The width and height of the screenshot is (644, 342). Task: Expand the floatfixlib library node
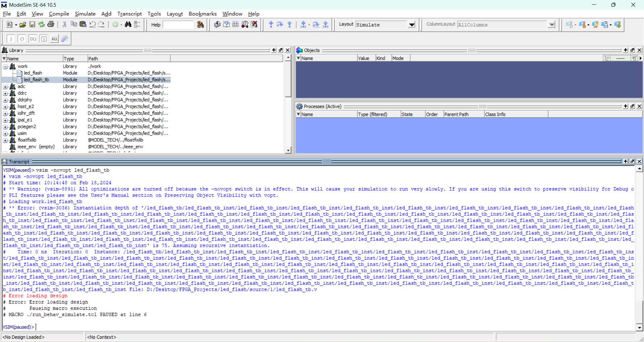click(x=5, y=140)
